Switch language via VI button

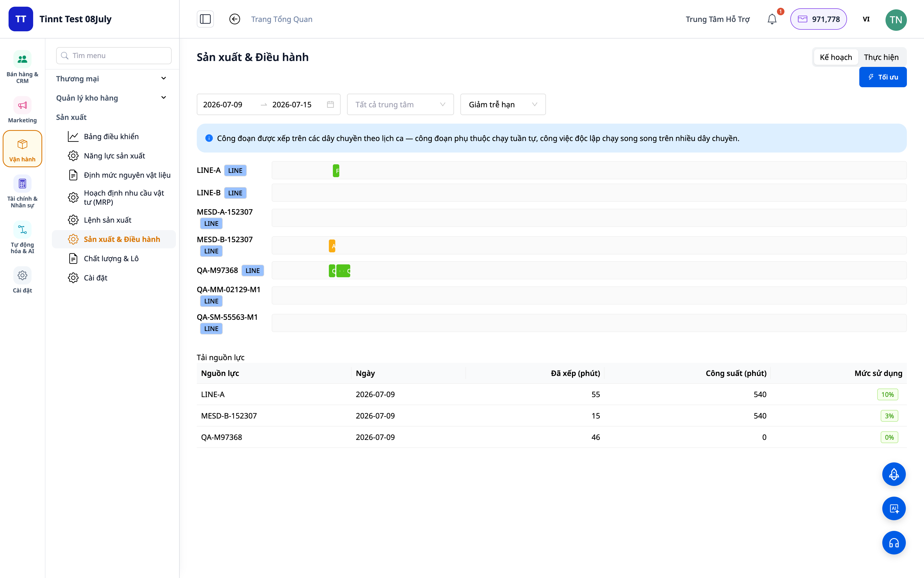(x=866, y=19)
